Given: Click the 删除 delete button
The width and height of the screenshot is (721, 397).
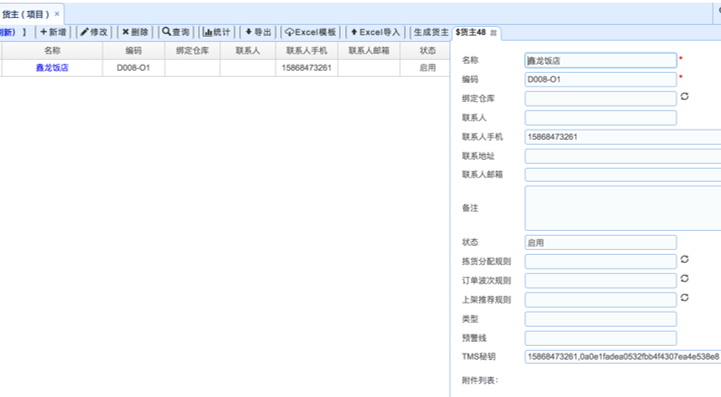Looking at the screenshot, I should click(x=135, y=32).
